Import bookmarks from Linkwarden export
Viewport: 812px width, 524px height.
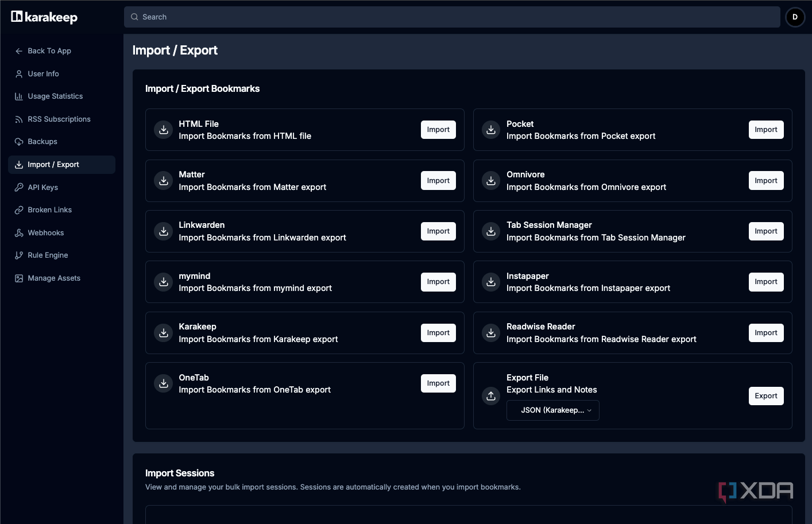tap(438, 231)
